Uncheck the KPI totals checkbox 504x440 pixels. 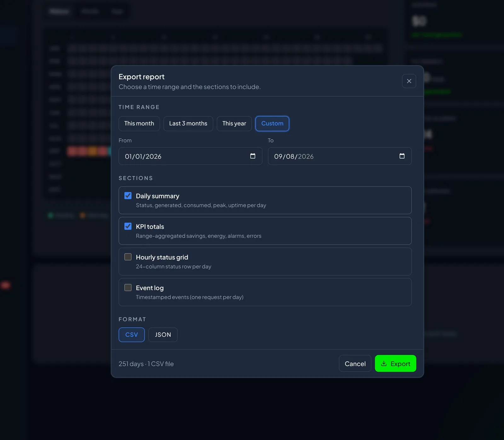point(128,226)
